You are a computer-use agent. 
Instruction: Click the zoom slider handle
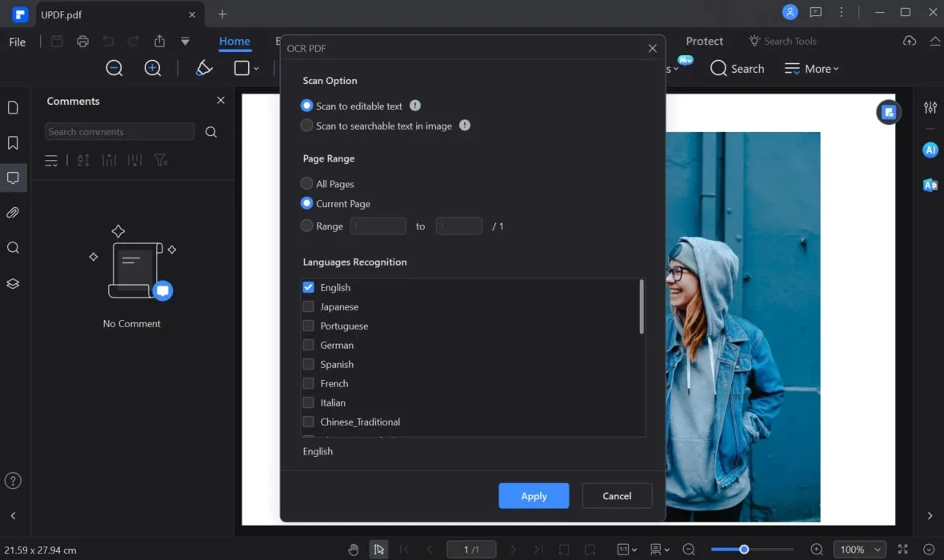point(744,550)
